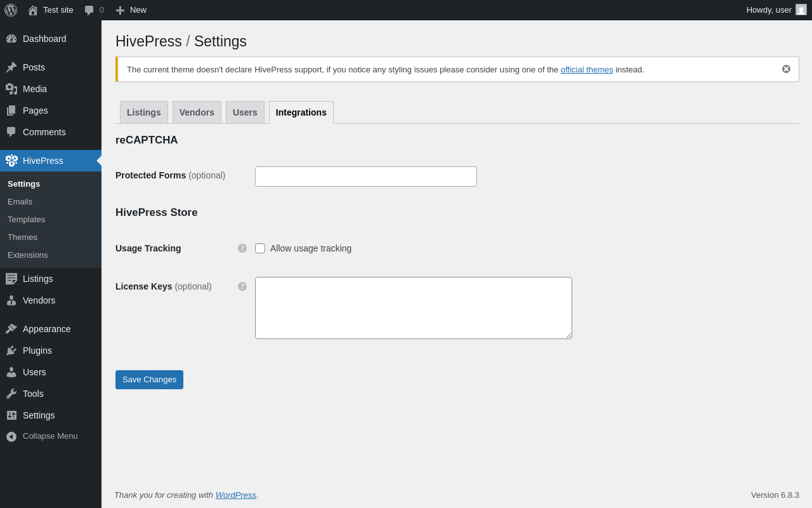This screenshot has height=508, width=812.
Task: Open the Plugins menu item
Action: click(37, 351)
